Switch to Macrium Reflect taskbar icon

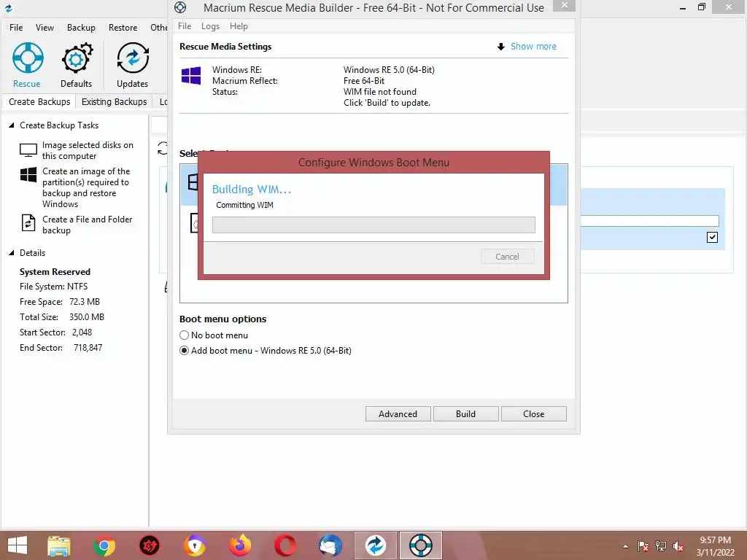(376, 545)
